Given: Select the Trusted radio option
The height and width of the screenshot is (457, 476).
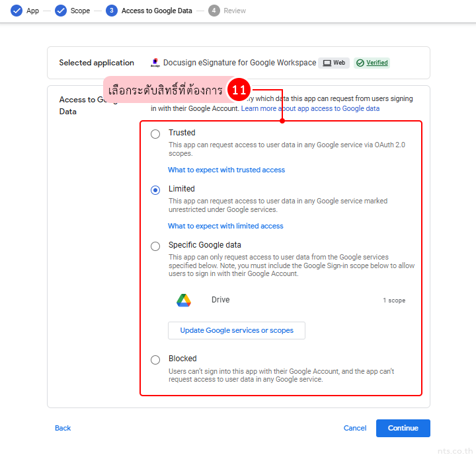Looking at the screenshot, I should point(155,134).
